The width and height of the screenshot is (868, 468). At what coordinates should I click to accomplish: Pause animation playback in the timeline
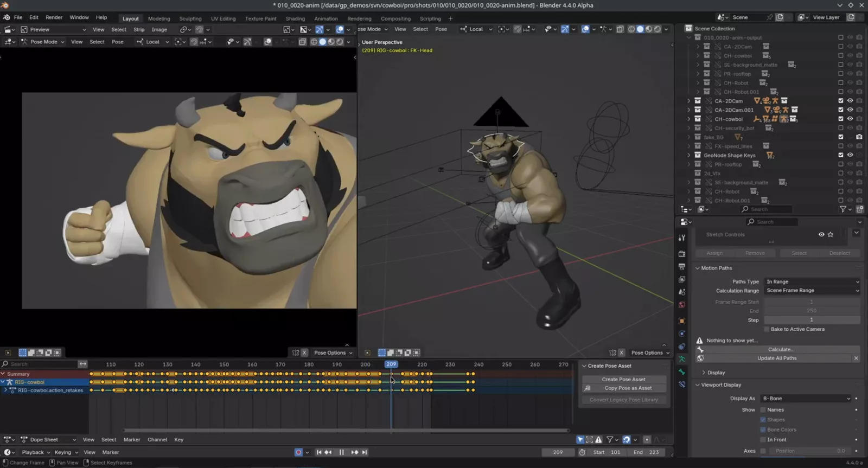click(x=341, y=452)
